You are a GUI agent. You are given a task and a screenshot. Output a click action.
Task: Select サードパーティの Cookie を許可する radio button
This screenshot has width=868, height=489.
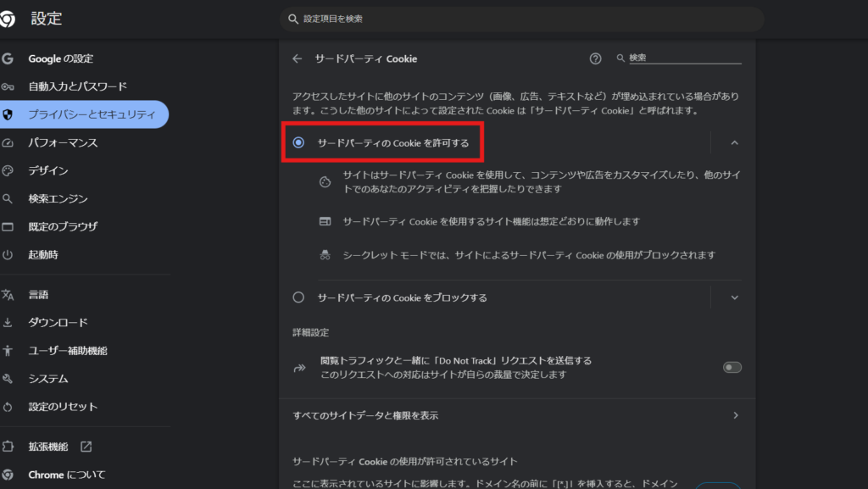click(x=298, y=142)
